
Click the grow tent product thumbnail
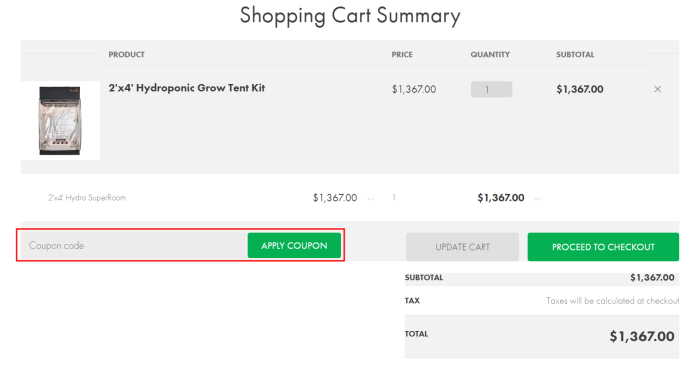60,121
